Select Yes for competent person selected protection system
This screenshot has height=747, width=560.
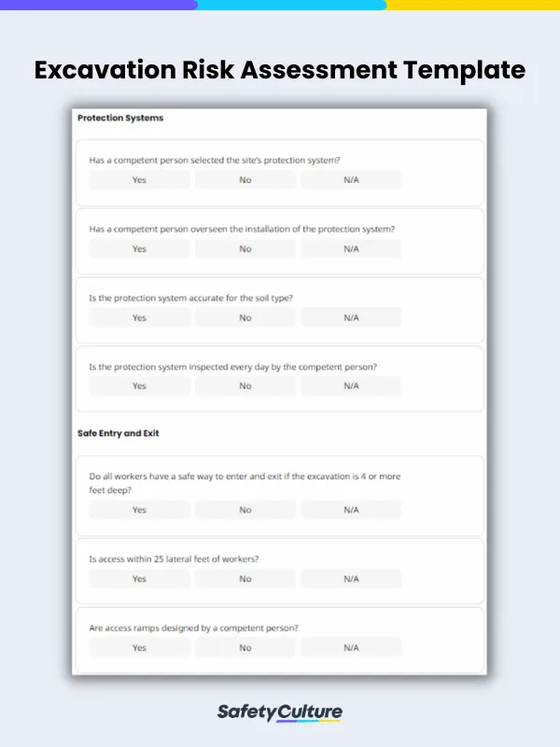[139, 180]
